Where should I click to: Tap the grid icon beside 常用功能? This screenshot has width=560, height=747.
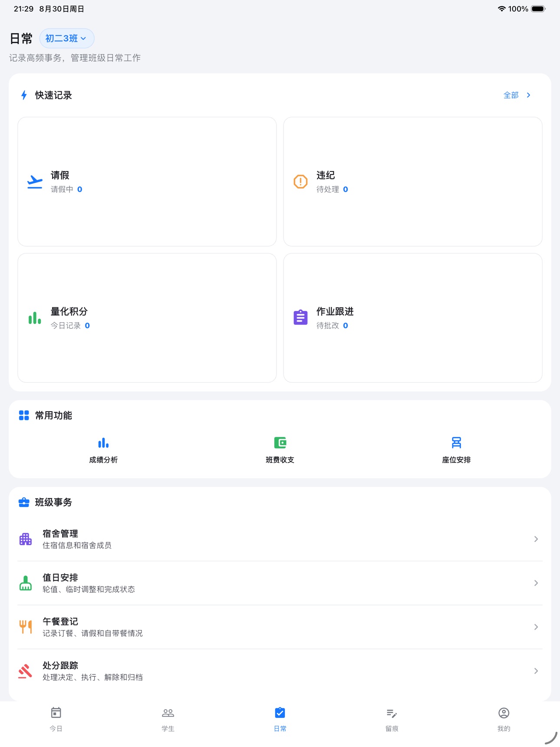tap(24, 415)
